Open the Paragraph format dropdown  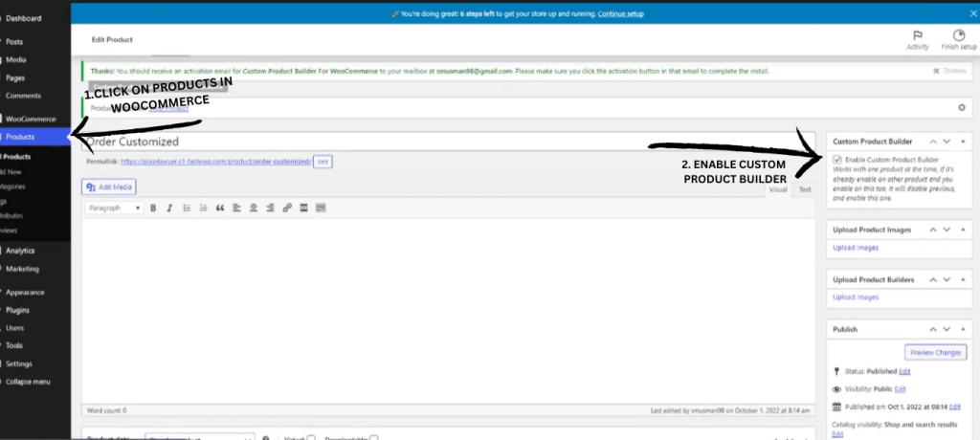pos(114,209)
